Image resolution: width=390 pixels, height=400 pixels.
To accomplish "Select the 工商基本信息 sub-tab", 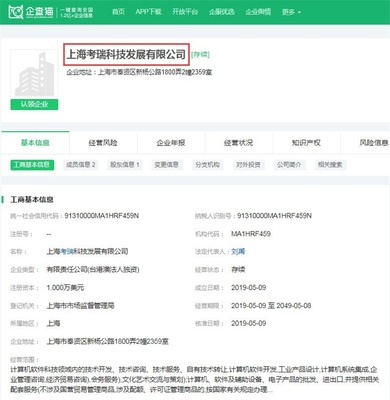I will point(32,165).
